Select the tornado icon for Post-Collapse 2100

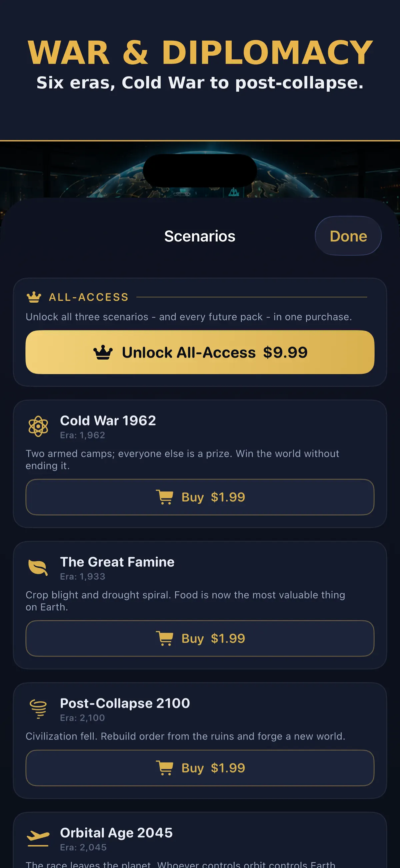click(38, 709)
